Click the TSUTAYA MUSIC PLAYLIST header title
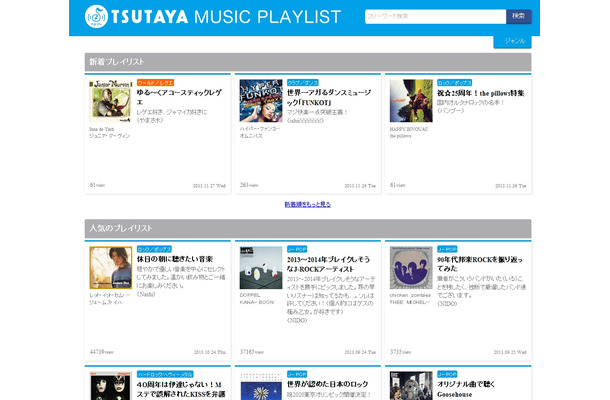The width and height of the screenshot is (610, 400). 226,17
